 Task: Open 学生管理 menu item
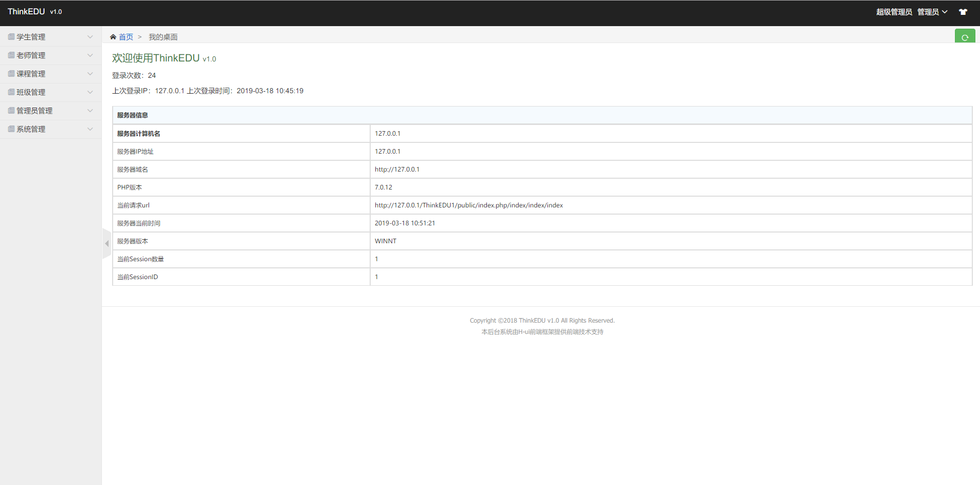51,37
